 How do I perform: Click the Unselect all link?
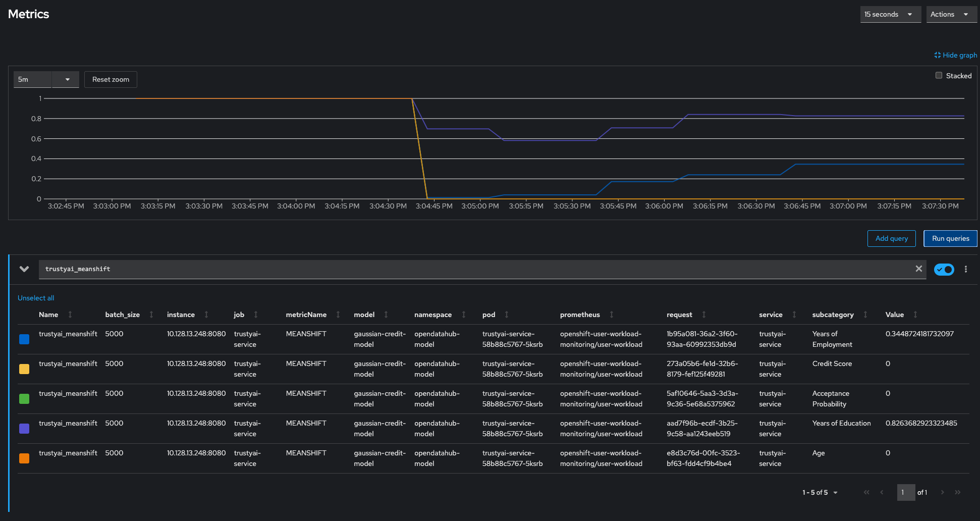pyautogui.click(x=36, y=298)
